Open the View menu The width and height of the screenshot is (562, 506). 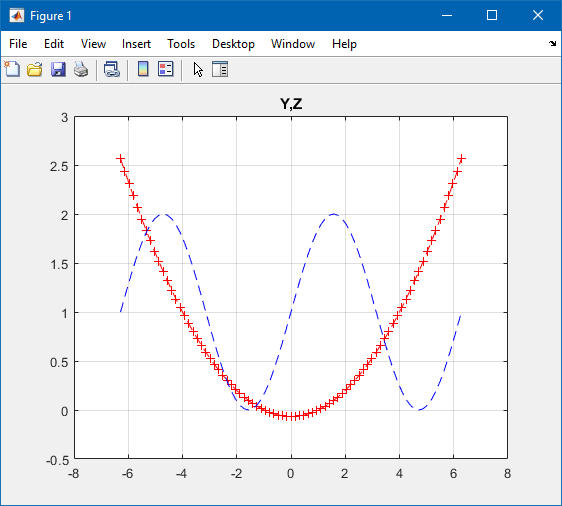[x=93, y=44]
